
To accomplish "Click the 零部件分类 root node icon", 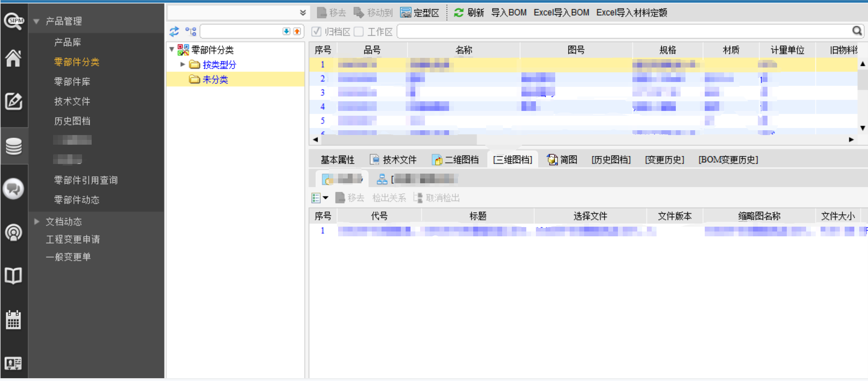I will click(183, 50).
